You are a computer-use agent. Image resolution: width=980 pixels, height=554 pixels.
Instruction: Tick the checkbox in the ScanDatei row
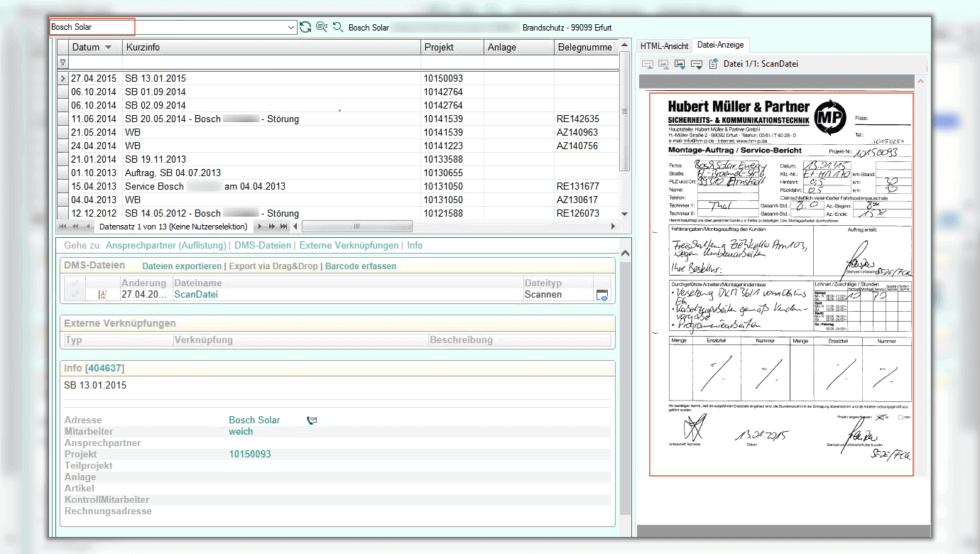coord(75,295)
